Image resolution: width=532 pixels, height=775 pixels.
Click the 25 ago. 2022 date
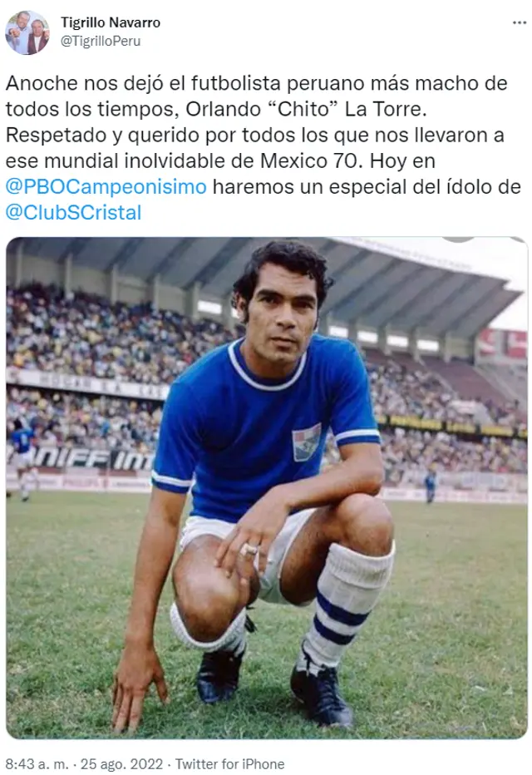pos(121,763)
